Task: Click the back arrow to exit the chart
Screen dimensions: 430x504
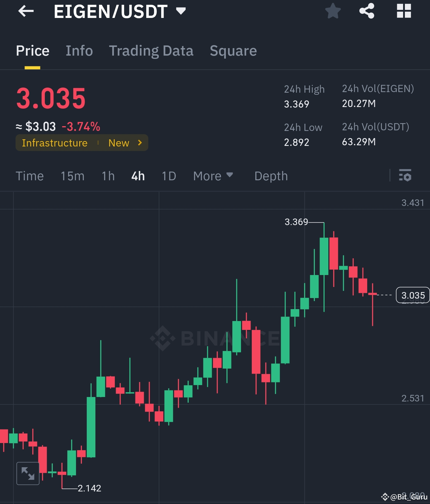Action: click(26, 11)
